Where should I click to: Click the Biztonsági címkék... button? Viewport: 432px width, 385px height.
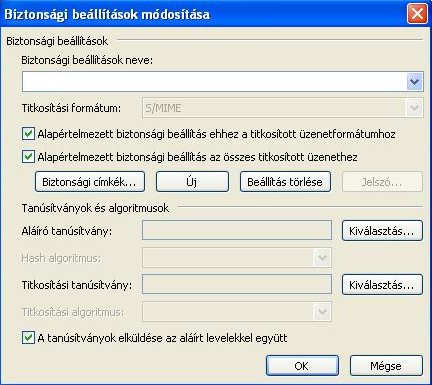point(90,182)
